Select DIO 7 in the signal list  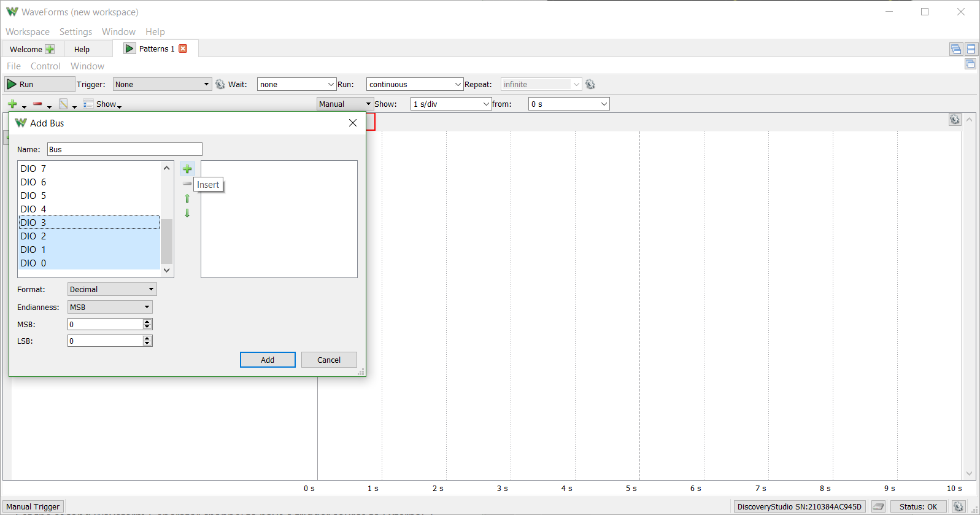click(89, 168)
